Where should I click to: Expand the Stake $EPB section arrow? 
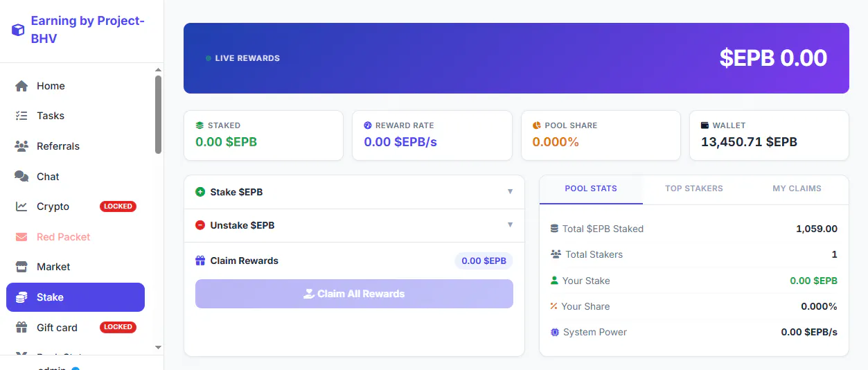(x=510, y=191)
